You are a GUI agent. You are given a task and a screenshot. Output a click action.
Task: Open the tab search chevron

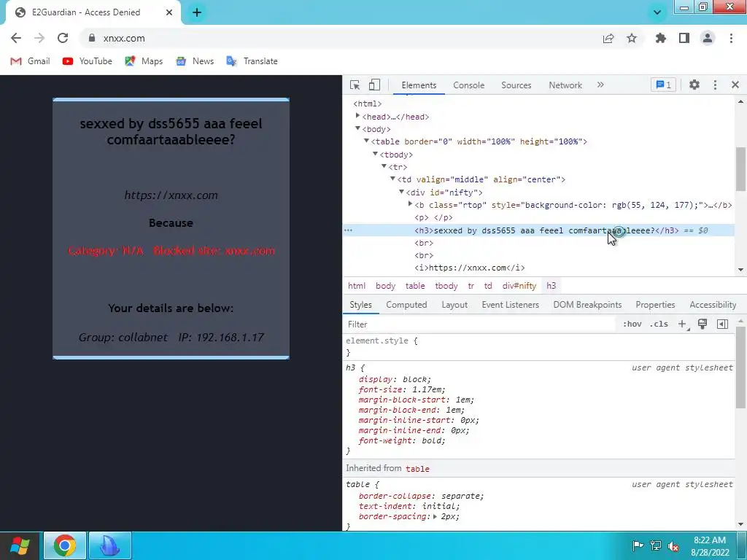tap(657, 12)
